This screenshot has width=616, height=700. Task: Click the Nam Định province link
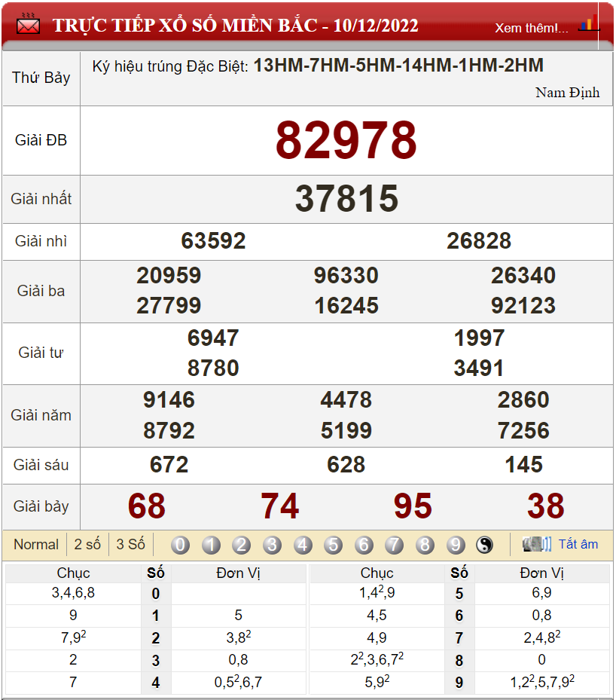(x=567, y=93)
